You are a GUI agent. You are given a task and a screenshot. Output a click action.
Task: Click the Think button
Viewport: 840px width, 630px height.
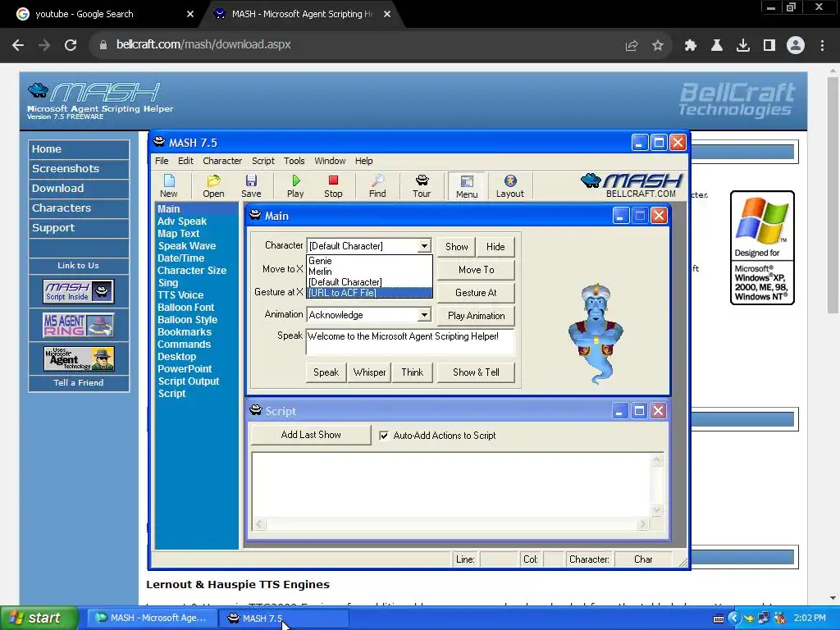[x=413, y=372]
